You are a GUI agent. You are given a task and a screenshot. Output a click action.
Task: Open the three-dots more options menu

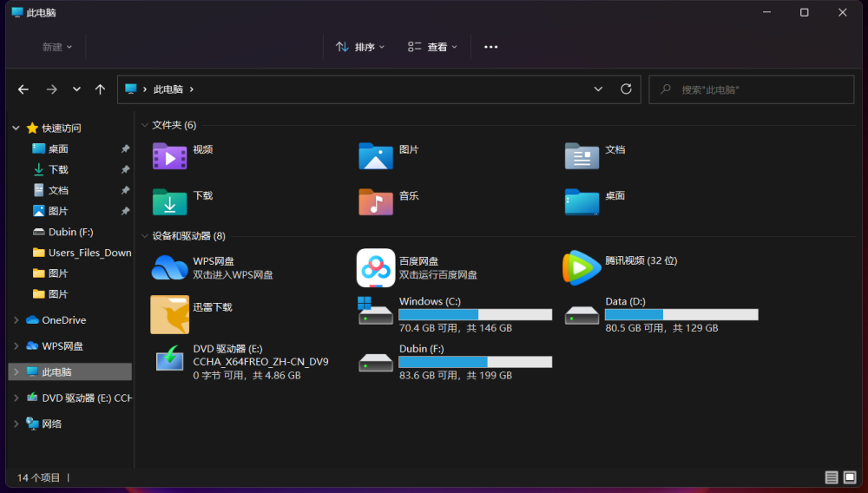(490, 47)
